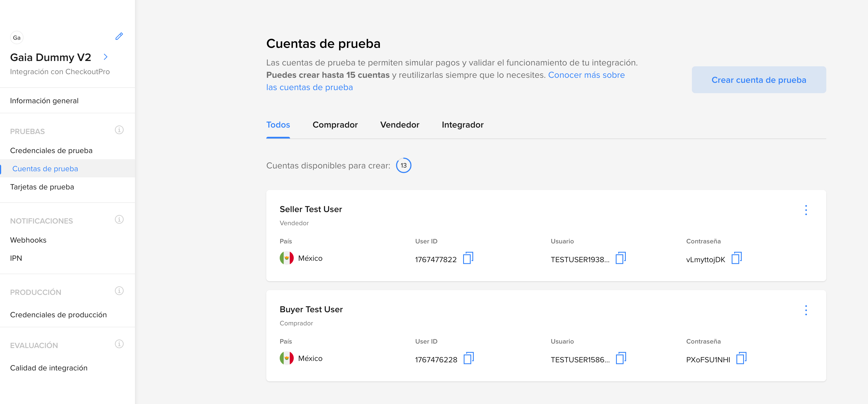Switch to the Comprador tab
Screen dimensions: 868x404
coord(335,125)
